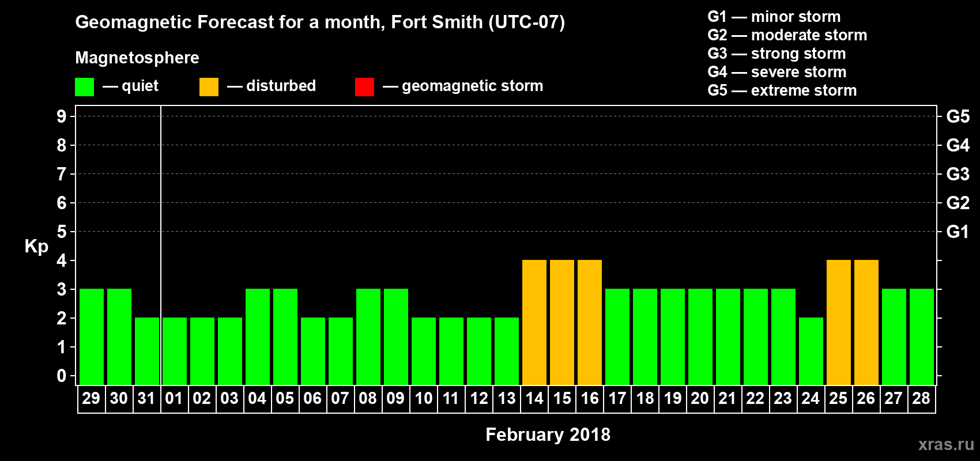Click the "G3 — strong storm" legend entry
Screen dimensions: 980x461
tap(777, 54)
